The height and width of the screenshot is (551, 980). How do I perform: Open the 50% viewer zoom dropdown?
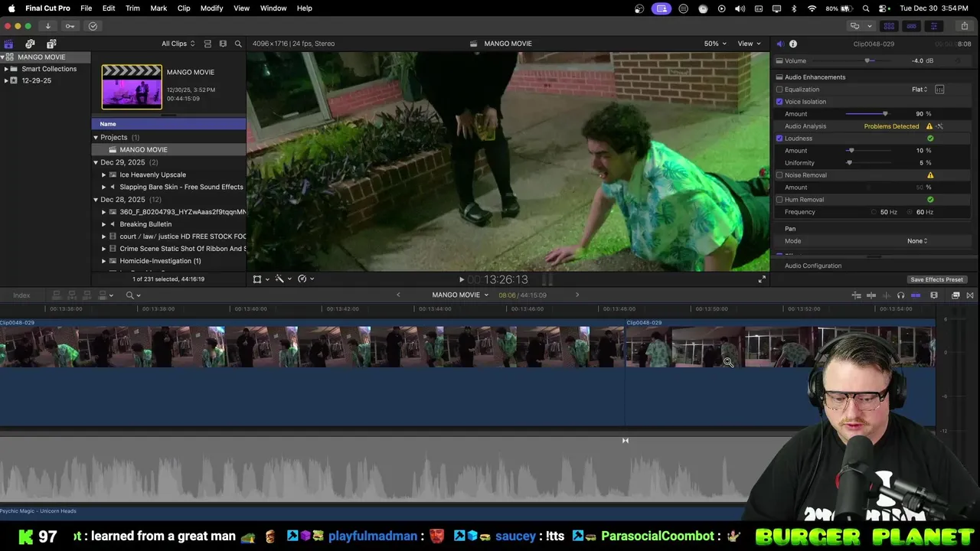(x=715, y=44)
